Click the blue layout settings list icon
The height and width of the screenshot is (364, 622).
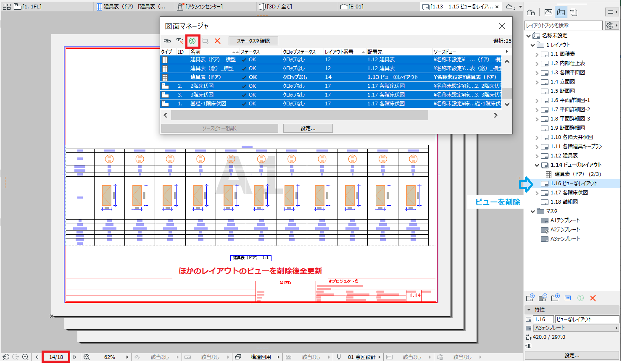tap(568, 298)
